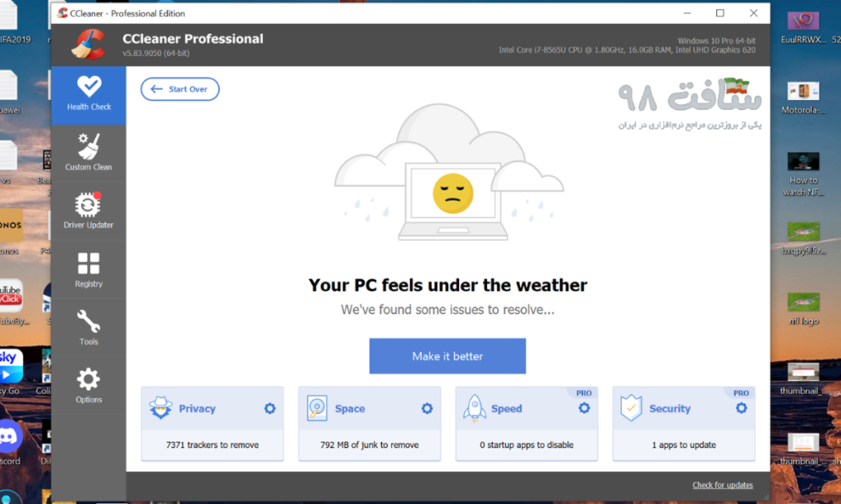
Task: Select the Custom Clean broom icon
Action: (89, 146)
